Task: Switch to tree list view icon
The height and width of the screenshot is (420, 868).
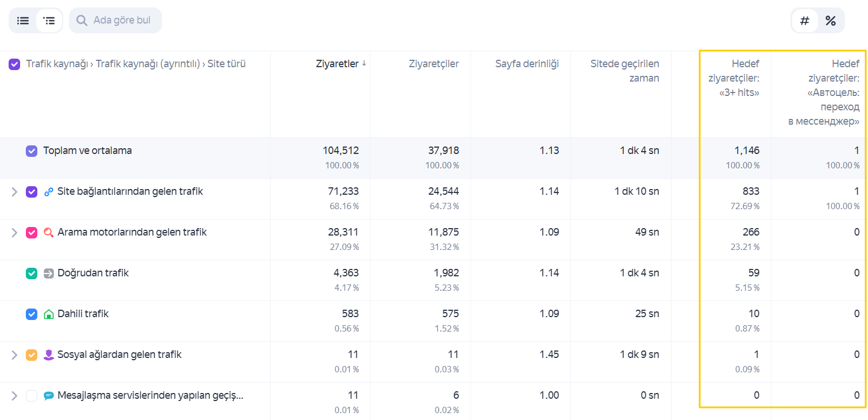Action: click(49, 20)
